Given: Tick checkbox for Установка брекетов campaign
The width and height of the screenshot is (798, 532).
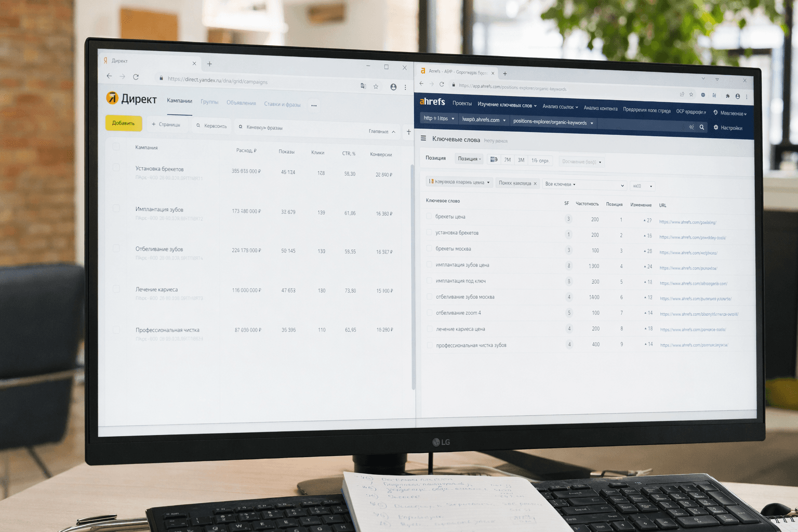Looking at the screenshot, I should click(x=116, y=167).
